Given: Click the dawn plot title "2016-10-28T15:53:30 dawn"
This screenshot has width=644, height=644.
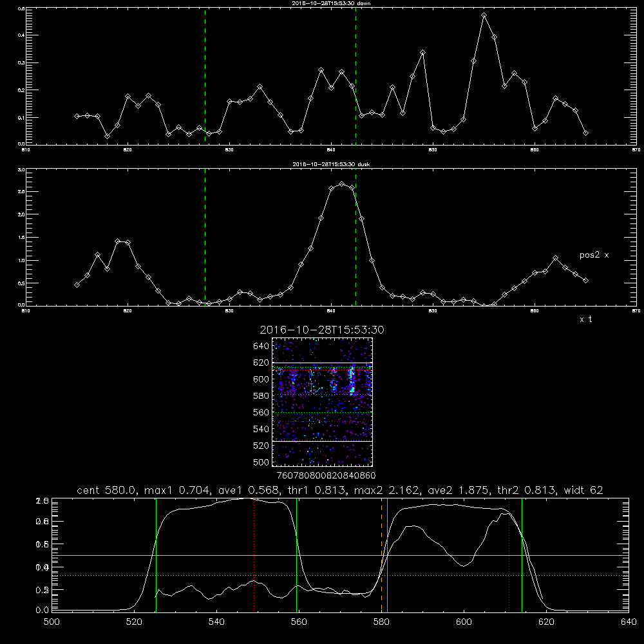Looking at the screenshot, I should 331,3.
